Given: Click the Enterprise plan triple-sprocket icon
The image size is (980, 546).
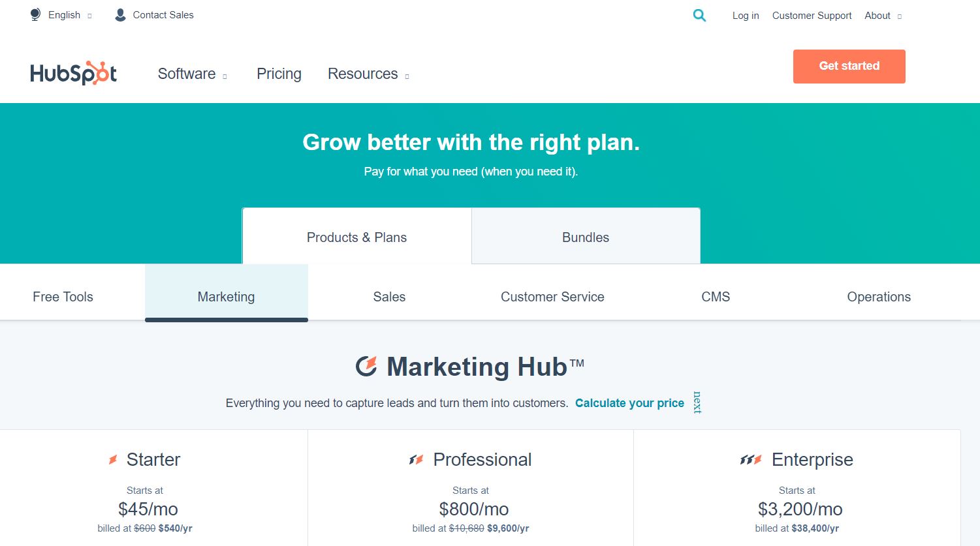Looking at the screenshot, I should (751, 460).
